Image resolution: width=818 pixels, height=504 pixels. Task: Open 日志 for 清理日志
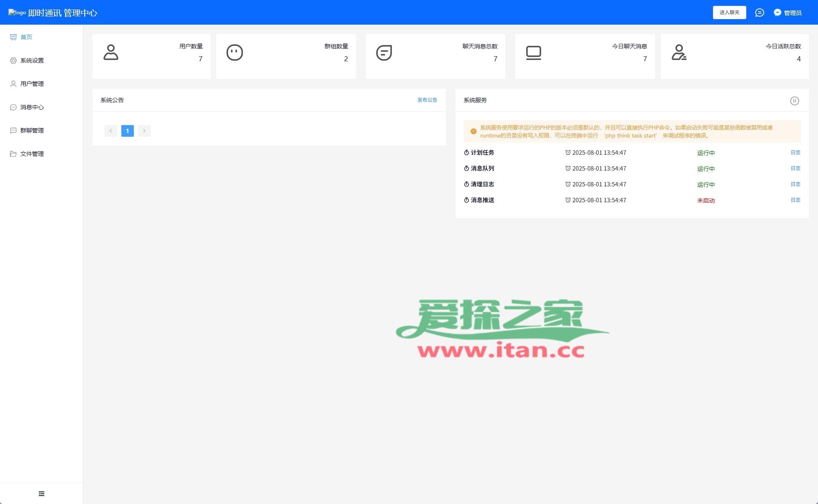point(795,184)
